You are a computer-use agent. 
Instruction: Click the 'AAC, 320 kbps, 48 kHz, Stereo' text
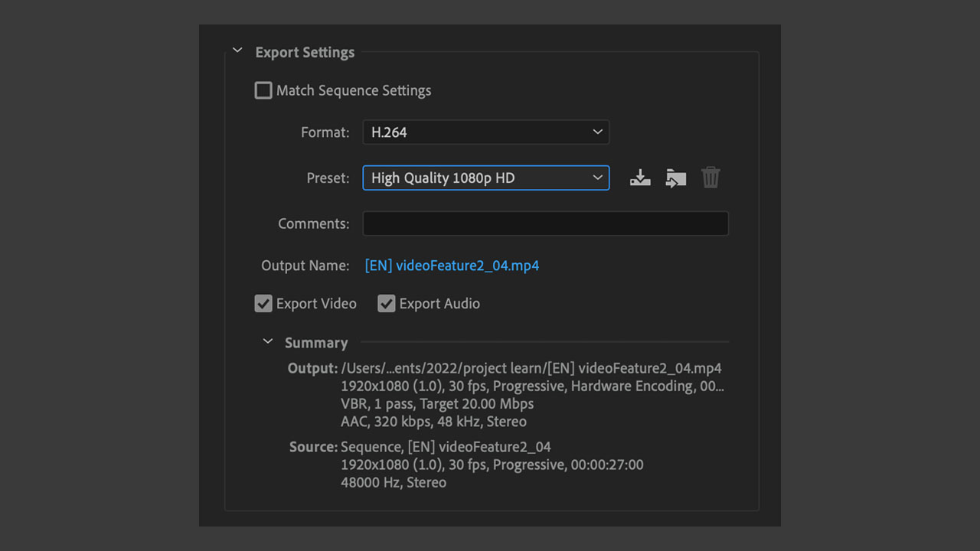tap(433, 422)
